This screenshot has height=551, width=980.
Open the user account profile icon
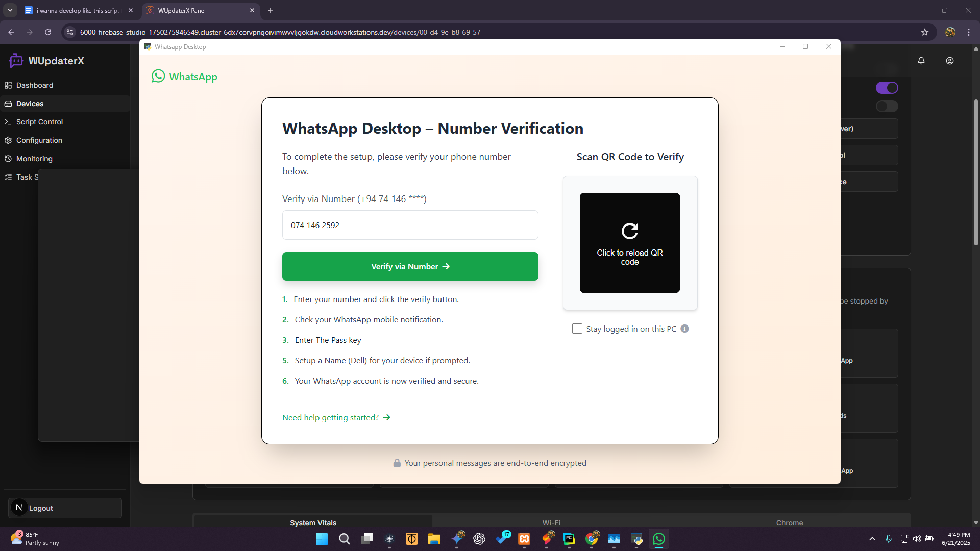[950, 61]
